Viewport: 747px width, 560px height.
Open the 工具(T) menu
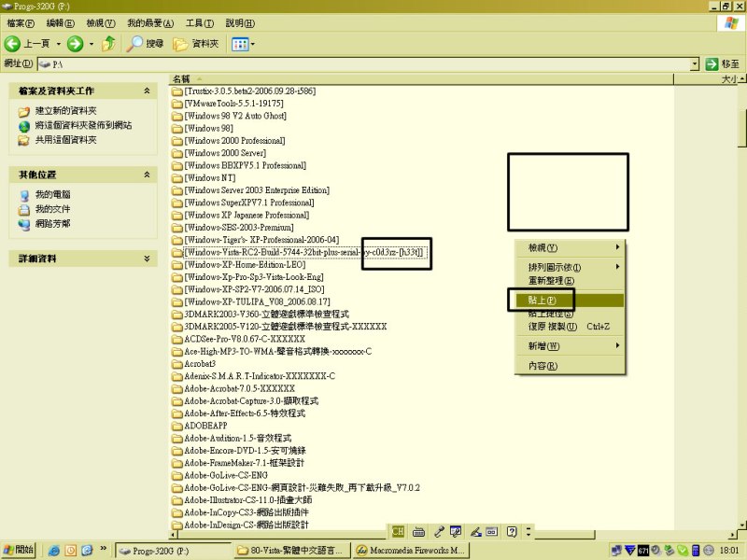(200, 22)
